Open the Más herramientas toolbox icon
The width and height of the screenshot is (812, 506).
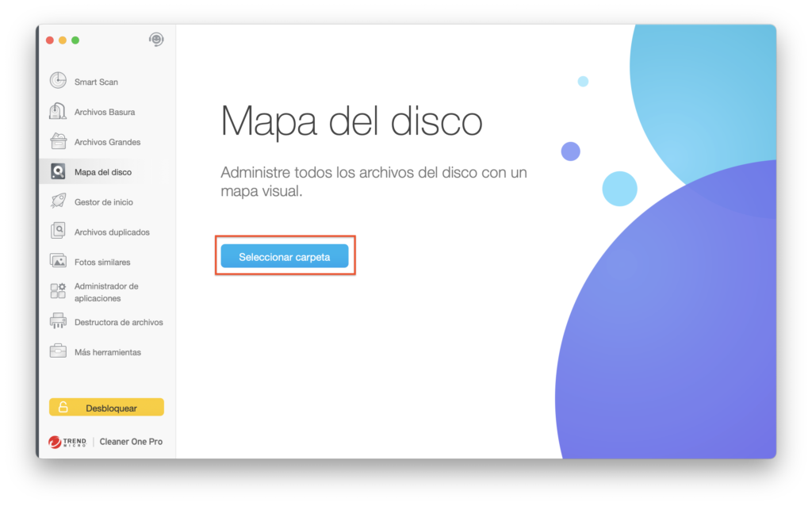[58, 351]
